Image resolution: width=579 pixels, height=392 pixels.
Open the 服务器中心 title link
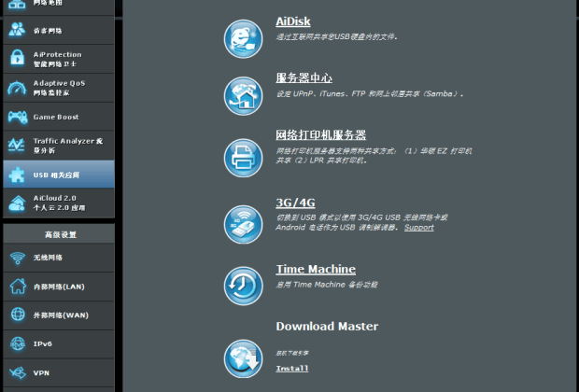304,77
